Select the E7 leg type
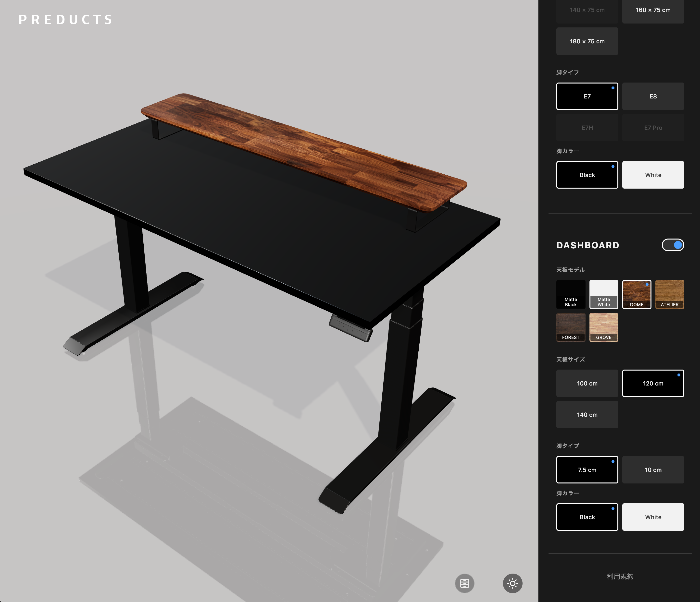 pyautogui.click(x=587, y=96)
